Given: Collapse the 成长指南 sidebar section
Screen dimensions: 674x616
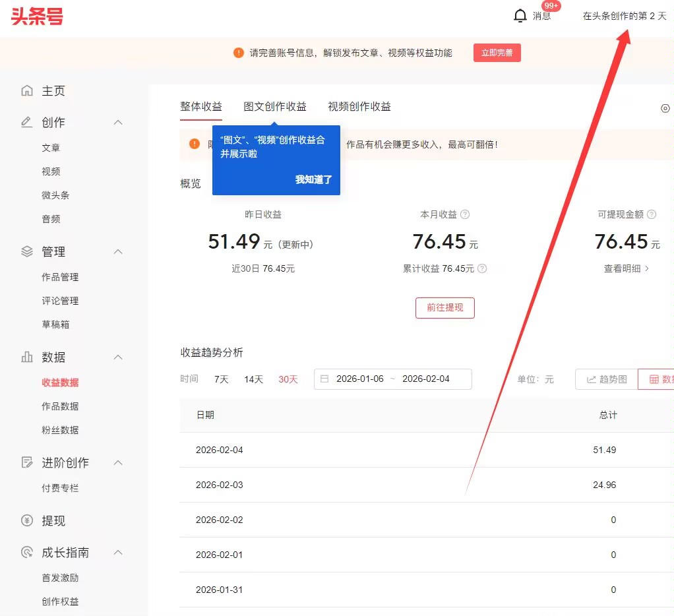Looking at the screenshot, I should click(x=117, y=552).
